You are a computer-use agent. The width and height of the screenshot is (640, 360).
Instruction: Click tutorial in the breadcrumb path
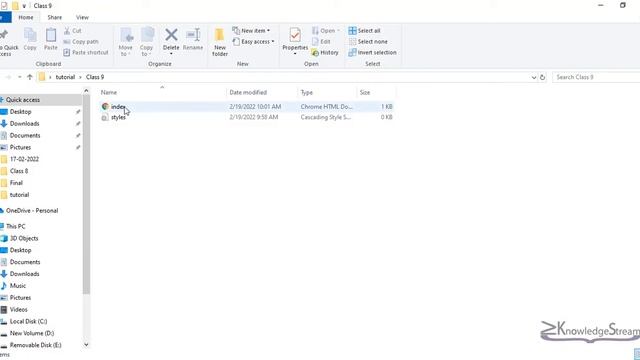(65, 77)
